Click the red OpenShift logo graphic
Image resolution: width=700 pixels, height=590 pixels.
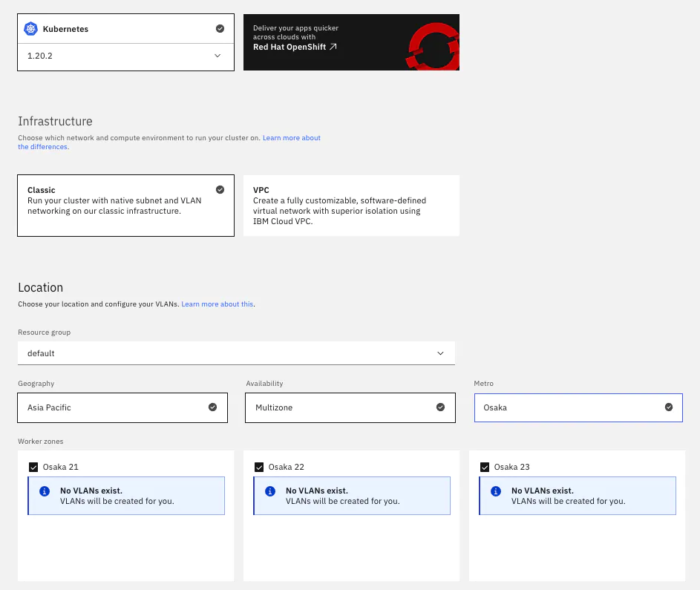coord(433,46)
